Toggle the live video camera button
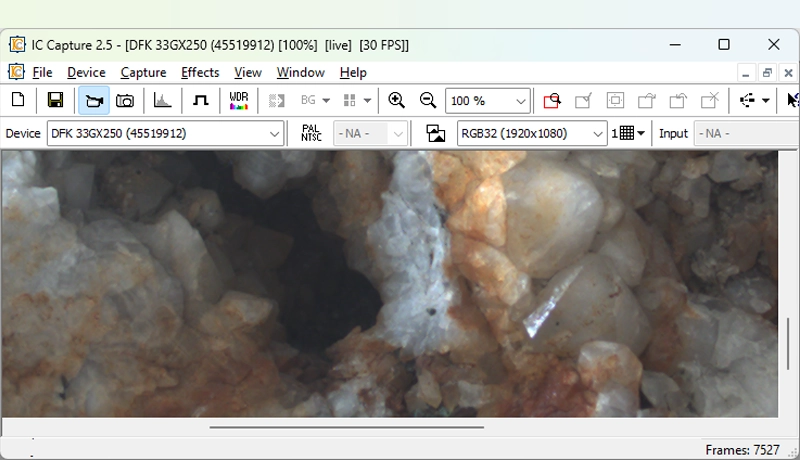 tap(94, 100)
